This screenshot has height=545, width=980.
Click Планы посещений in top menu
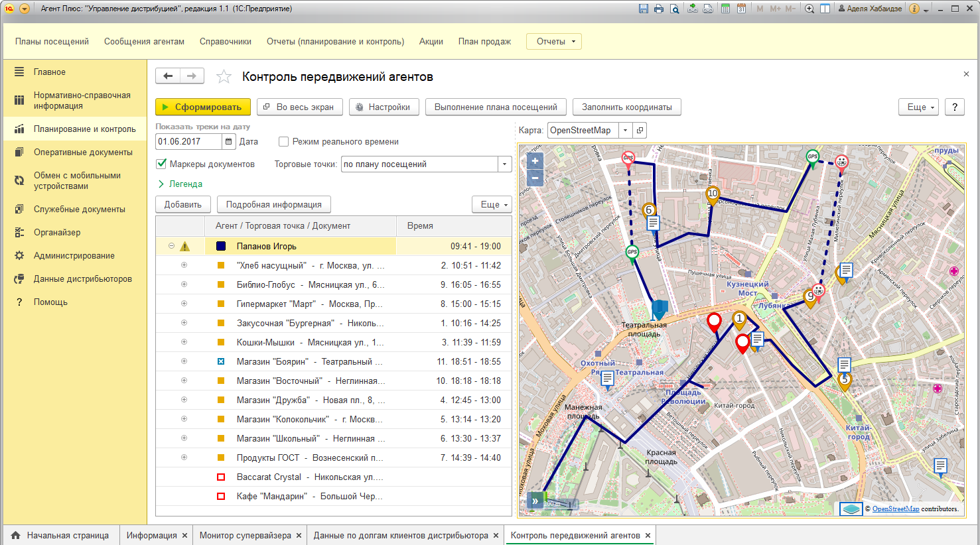(x=52, y=41)
